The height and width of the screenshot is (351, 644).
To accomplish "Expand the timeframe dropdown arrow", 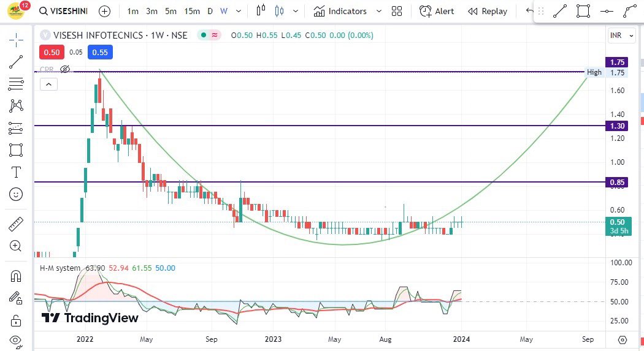I will coord(238,11).
